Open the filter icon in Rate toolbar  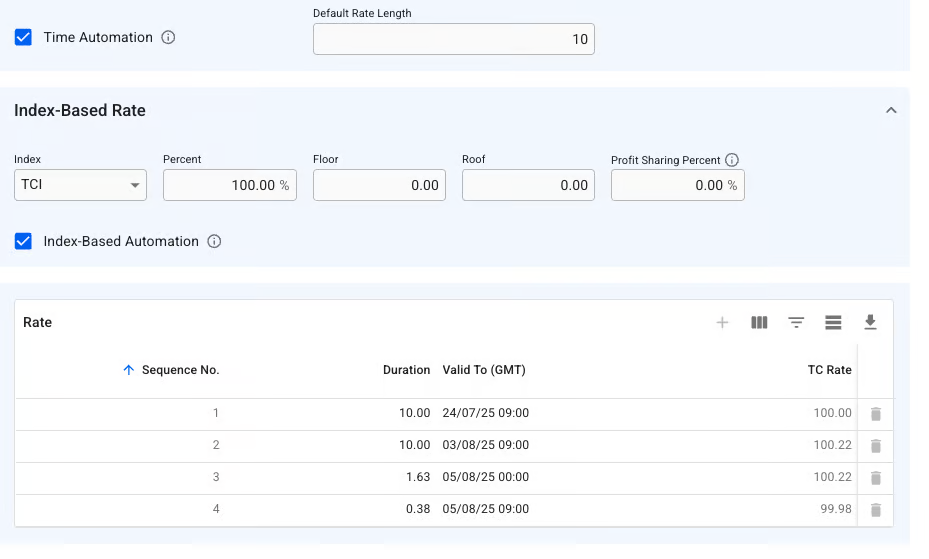pyautogui.click(x=796, y=323)
